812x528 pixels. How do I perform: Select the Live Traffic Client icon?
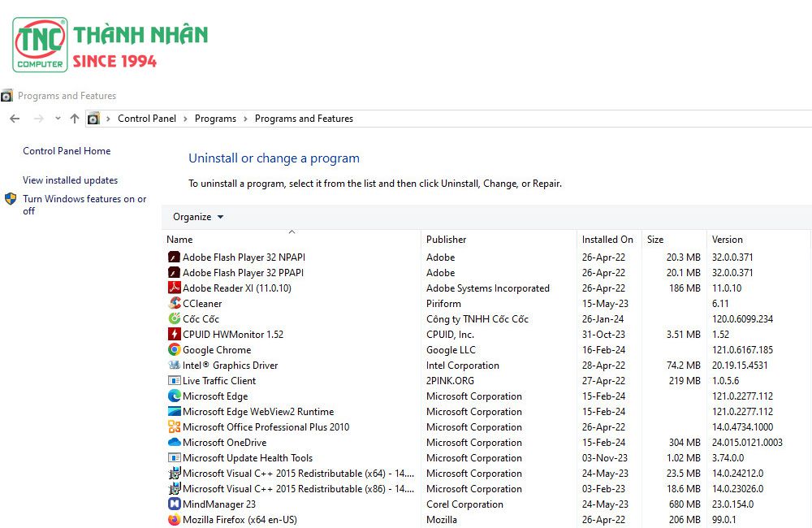(x=174, y=380)
